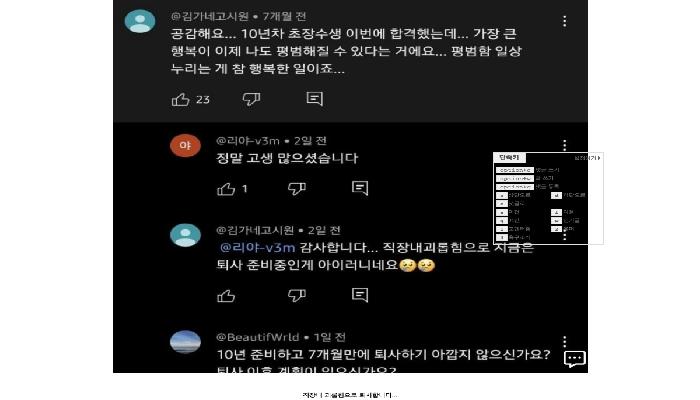The image size is (700, 400).
Task: Reply to the 10년차 초장수생 comment
Action: pyautogui.click(x=315, y=99)
